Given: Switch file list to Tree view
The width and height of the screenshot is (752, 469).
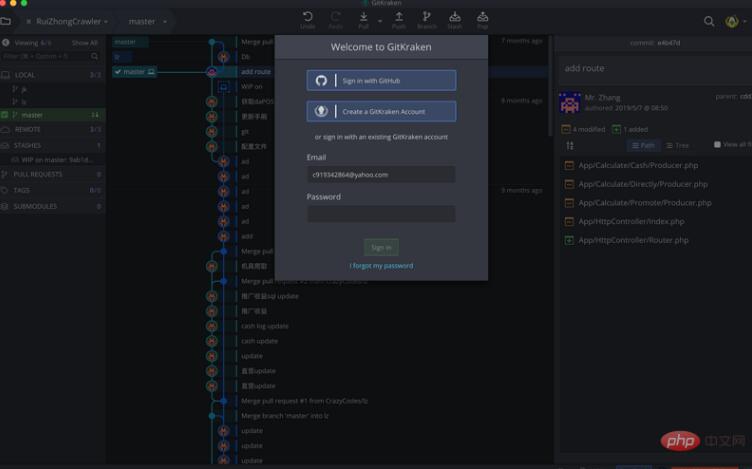Looking at the screenshot, I should click(677, 145).
